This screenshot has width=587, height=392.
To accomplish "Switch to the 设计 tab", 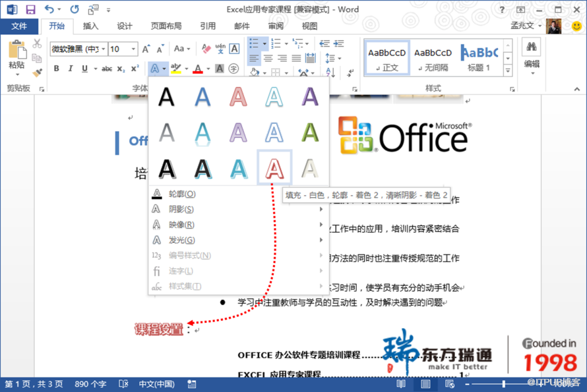I will click(x=125, y=26).
